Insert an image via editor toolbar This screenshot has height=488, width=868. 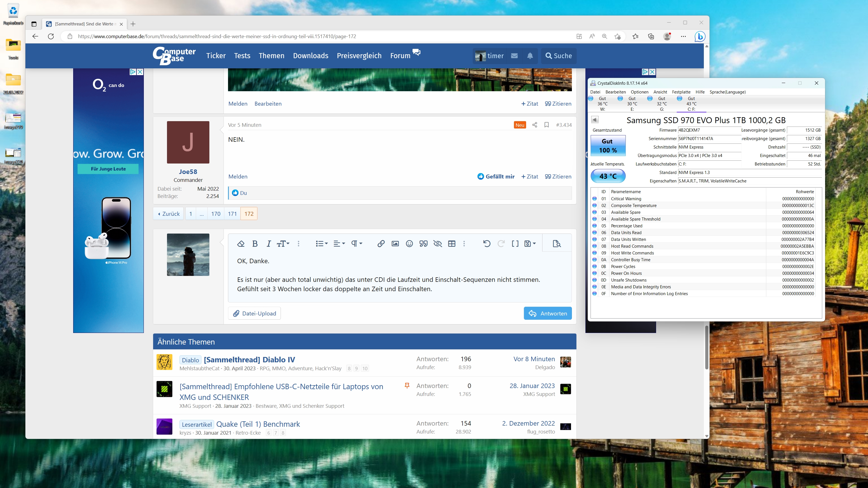tap(395, 243)
